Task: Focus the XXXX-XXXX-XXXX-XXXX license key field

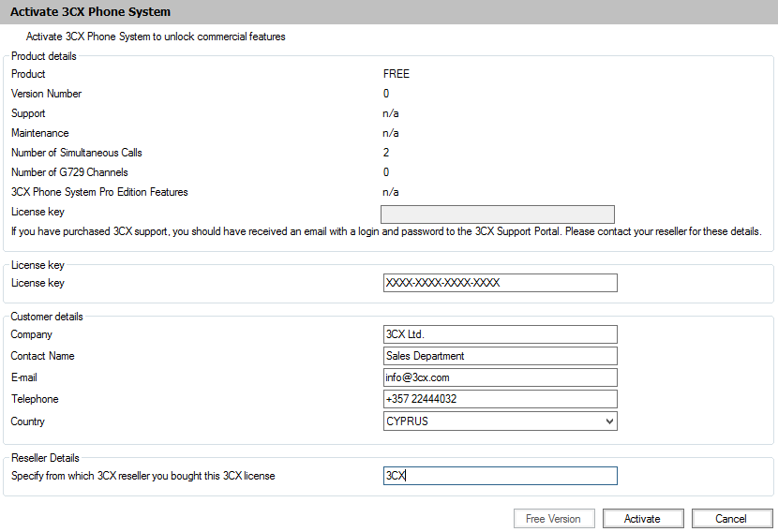Action: [x=501, y=283]
